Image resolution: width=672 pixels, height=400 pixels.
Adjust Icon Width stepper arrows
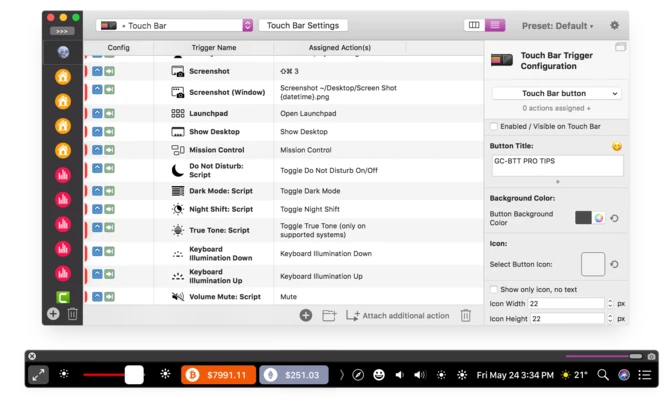(x=610, y=303)
